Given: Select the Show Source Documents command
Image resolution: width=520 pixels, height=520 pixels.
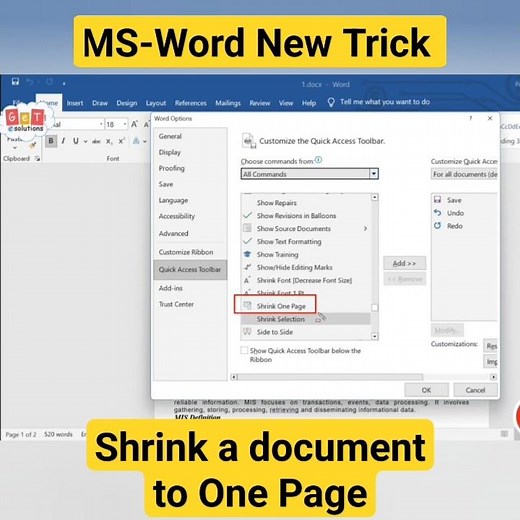Looking at the screenshot, I should tap(306, 229).
